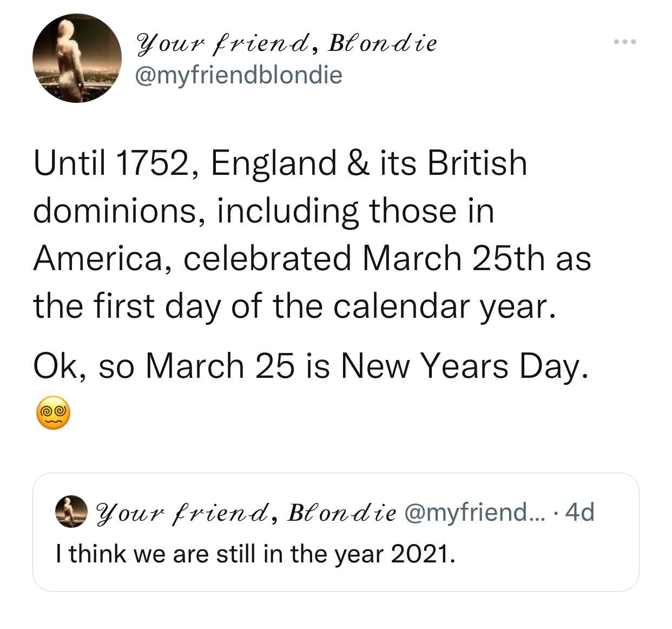Open the three-dot more options menu

tap(625, 42)
